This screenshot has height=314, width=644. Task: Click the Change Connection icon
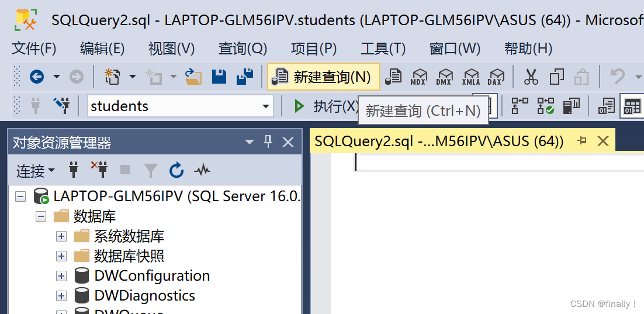click(x=61, y=106)
